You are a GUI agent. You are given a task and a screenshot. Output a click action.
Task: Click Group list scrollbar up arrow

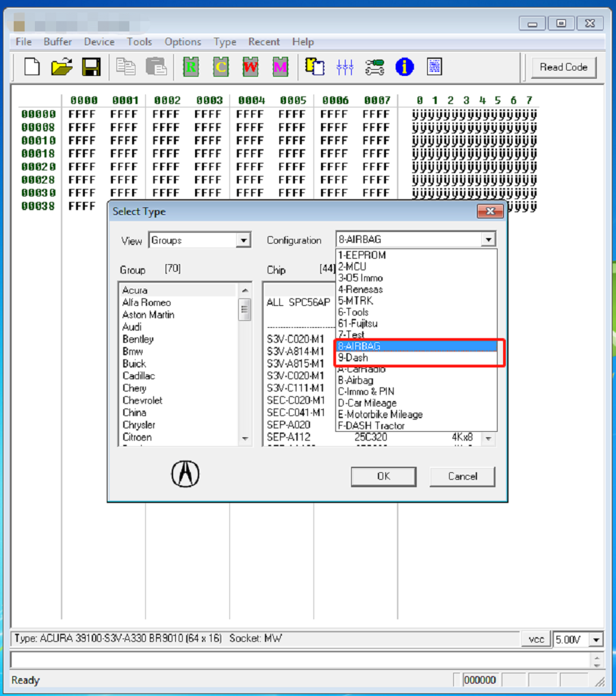(245, 290)
